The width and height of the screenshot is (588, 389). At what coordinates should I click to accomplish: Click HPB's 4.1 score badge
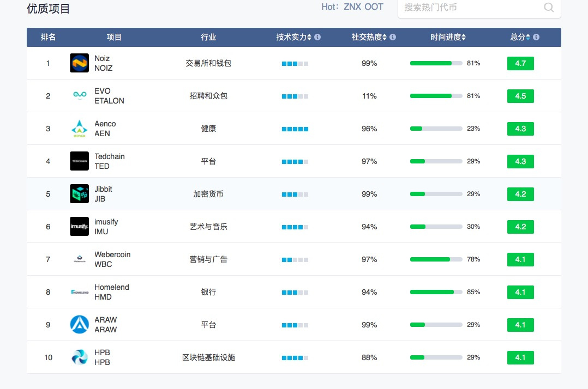(x=520, y=357)
